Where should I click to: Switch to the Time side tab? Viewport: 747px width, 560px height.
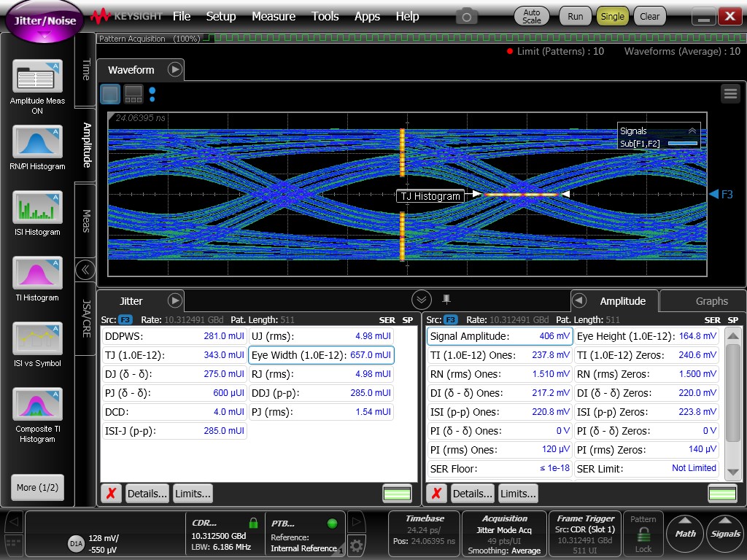point(86,69)
